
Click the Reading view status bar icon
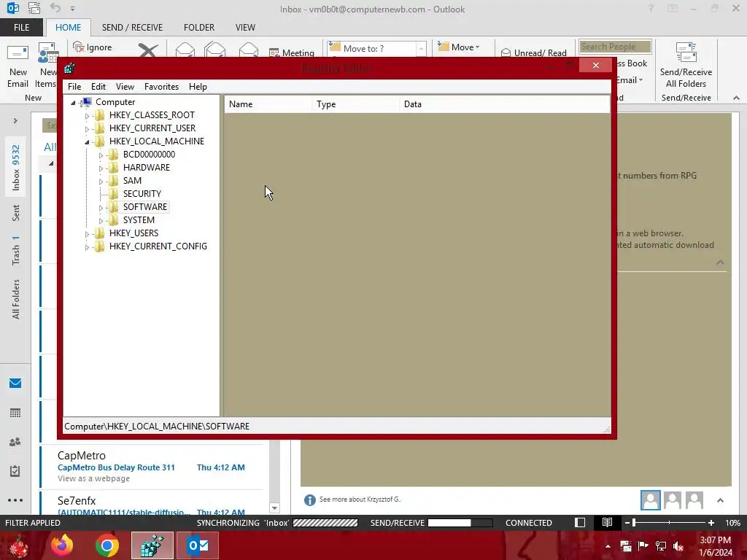coord(607,522)
